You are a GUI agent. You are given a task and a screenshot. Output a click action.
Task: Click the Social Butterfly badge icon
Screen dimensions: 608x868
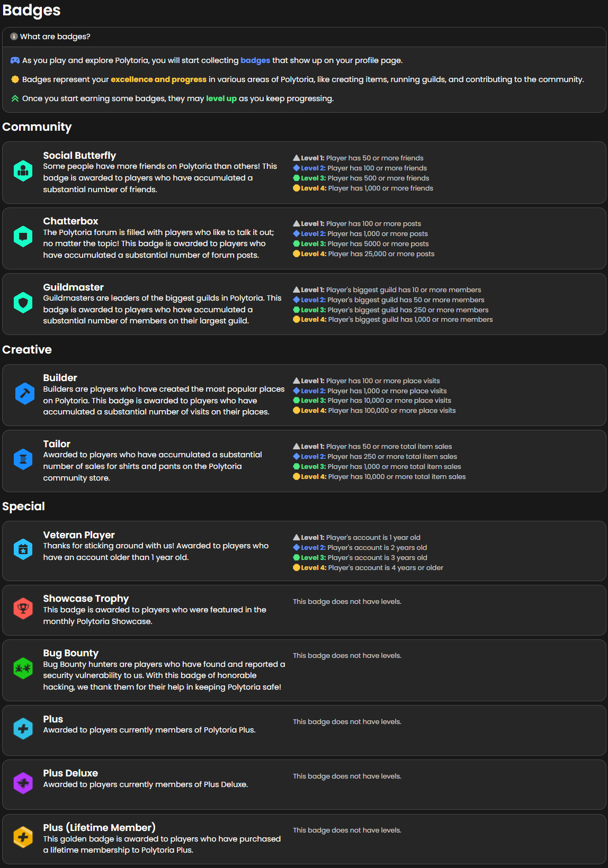[x=23, y=171]
